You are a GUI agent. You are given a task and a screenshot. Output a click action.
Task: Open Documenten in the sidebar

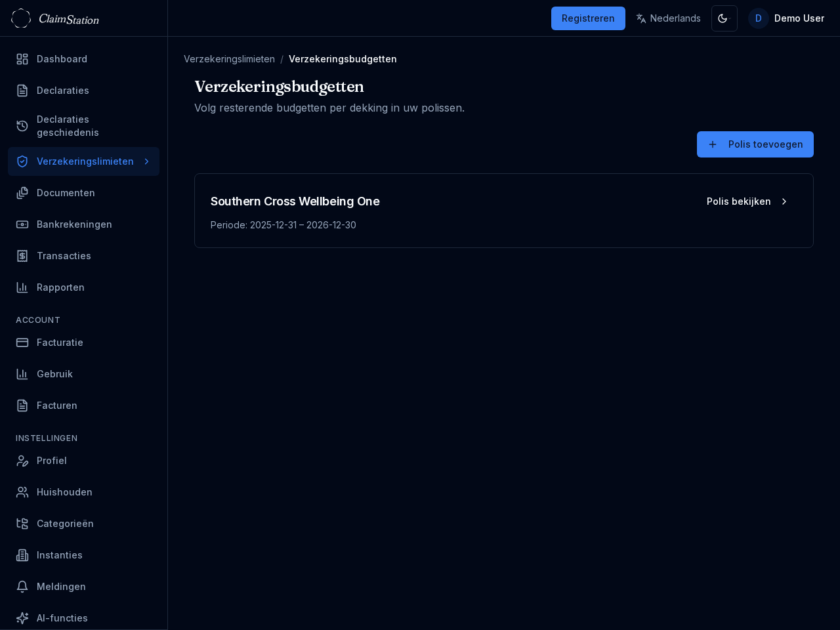(66, 193)
